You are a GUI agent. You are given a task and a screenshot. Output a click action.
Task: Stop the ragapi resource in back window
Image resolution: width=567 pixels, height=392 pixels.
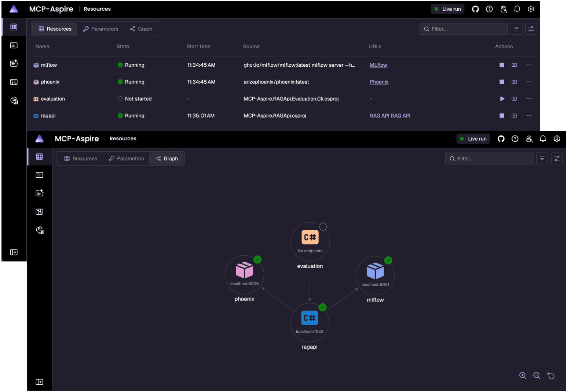pos(502,115)
